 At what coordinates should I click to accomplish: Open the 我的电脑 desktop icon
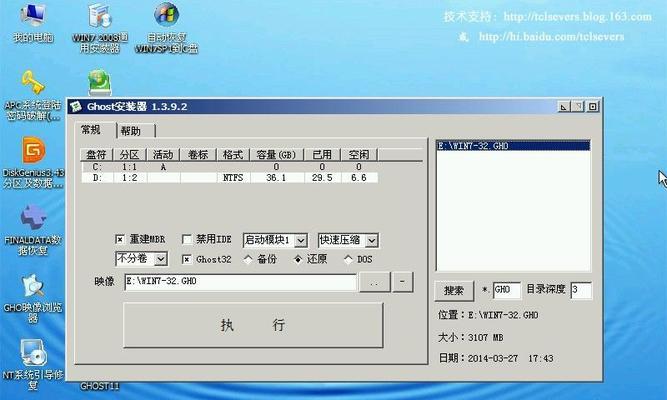coord(33,22)
